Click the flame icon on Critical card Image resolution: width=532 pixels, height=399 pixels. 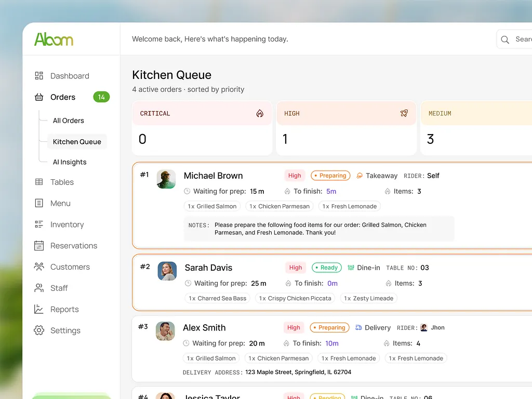[x=260, y=113]
